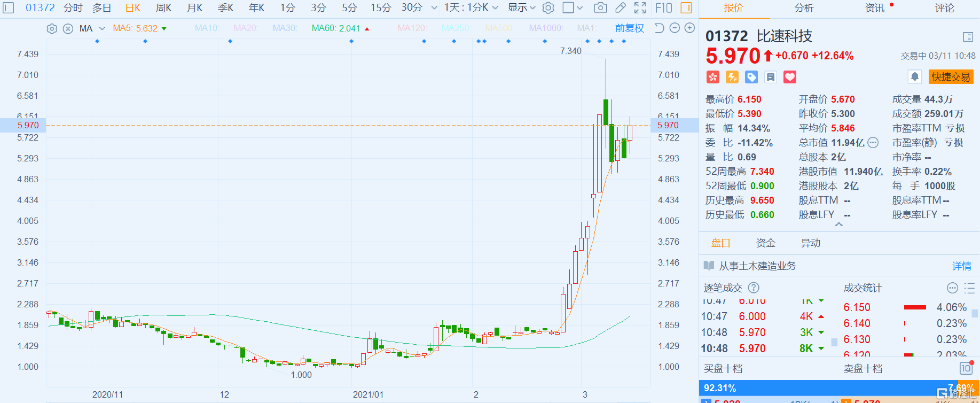Click the 快捷交易 quick trade button

[x=951, y=77]
